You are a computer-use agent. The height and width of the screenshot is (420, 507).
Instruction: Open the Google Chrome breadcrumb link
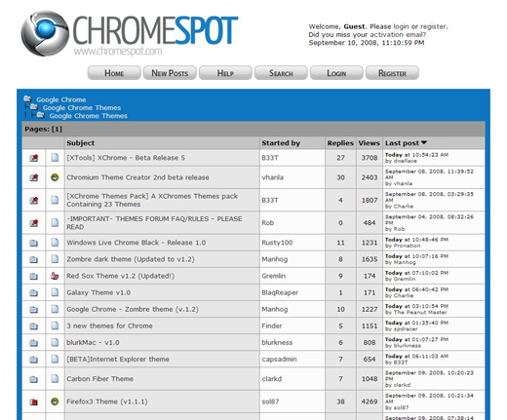coord(61,99)
